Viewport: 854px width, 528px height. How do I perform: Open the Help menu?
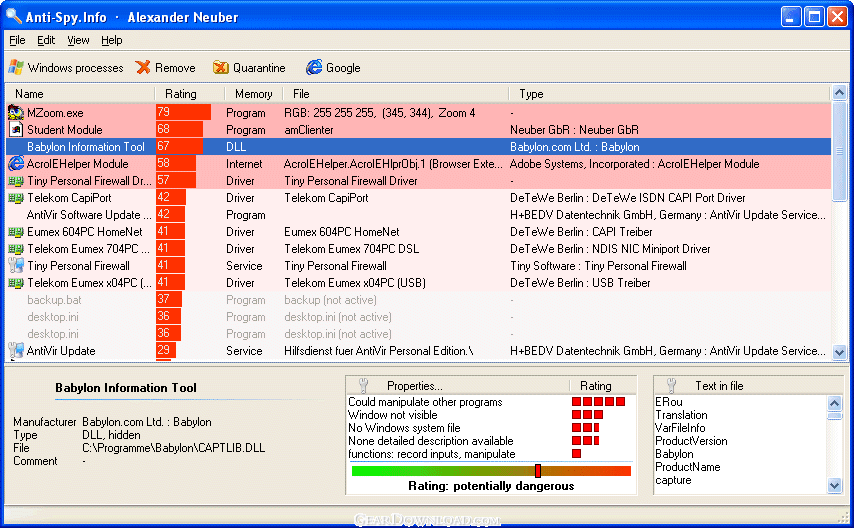(x=112, y=40)
